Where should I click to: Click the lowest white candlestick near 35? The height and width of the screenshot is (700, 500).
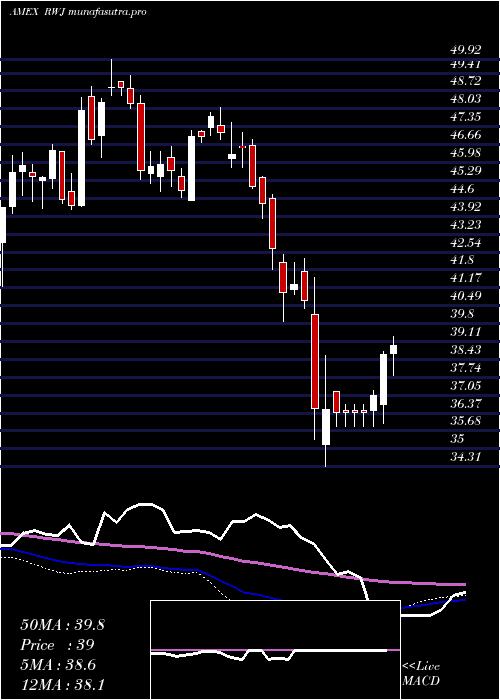pyautogui.click(x=326, y=426)
